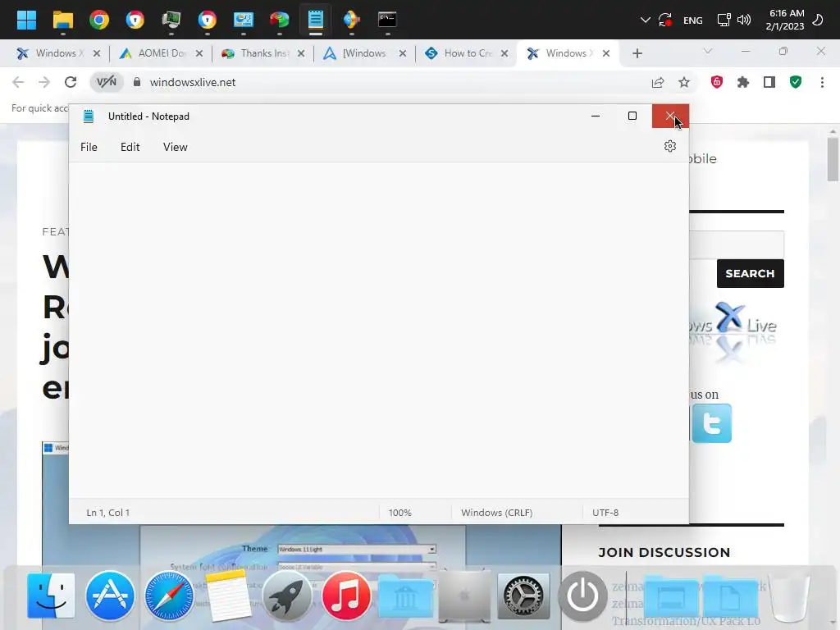Minimize the Notepad window
Viewport: 840px width, 630px height.
pyautogui.click(x=596, y=116)
